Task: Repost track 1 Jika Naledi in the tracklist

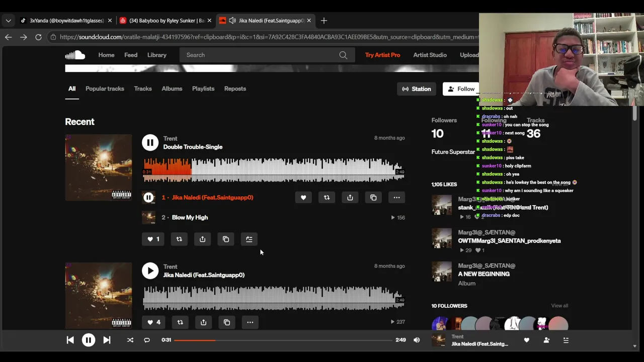Action: coord(327,198)
